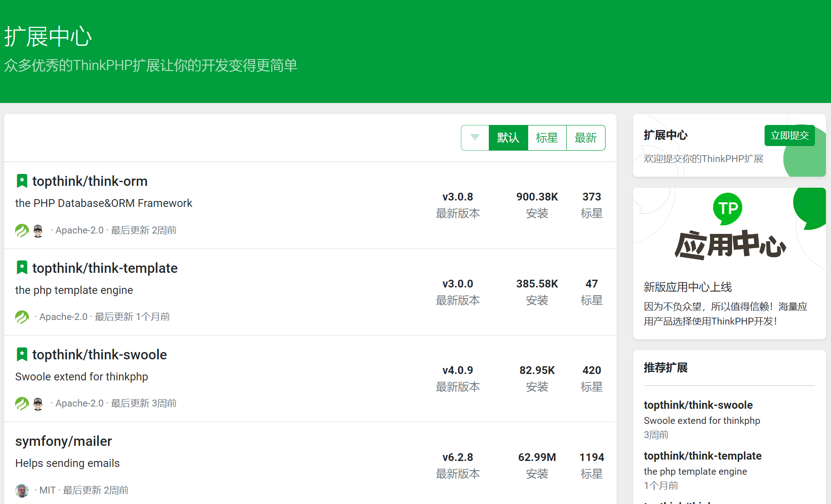This screenshot has height=504, width=831.
Task: Open topthink/think-swoole in the main list
Action: 99,355
